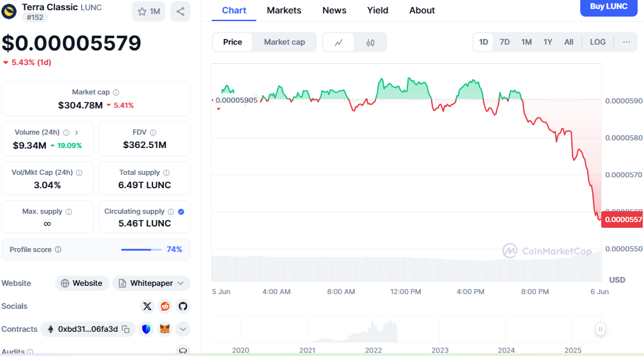Open the News tab
The image size is (644, 356).
coord(334,11)
